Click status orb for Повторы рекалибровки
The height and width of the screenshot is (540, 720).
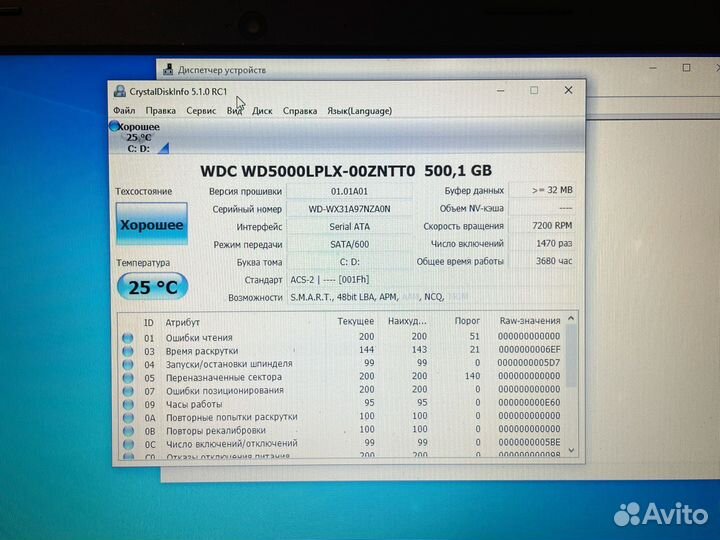tap(128, 431)
